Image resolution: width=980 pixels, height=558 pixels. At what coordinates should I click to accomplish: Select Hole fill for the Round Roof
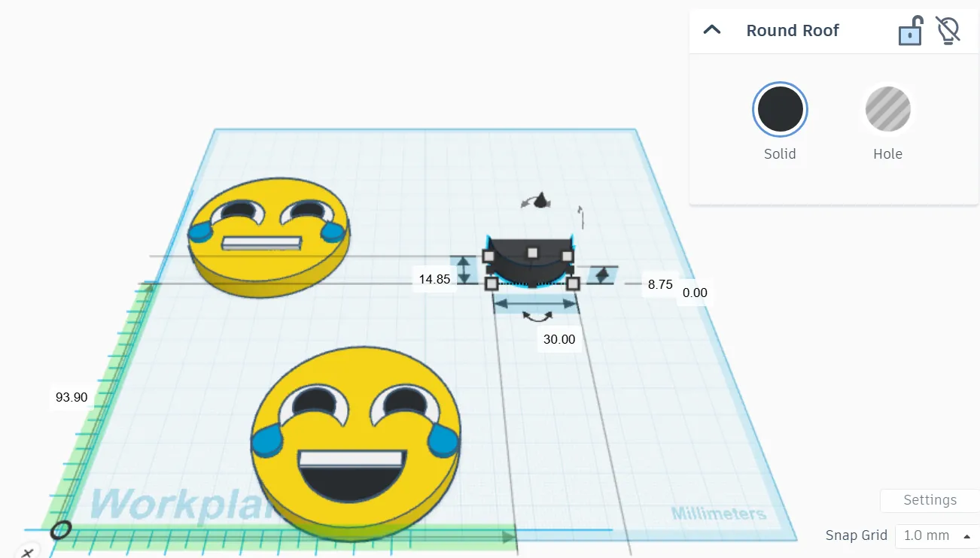pos(888,109)
